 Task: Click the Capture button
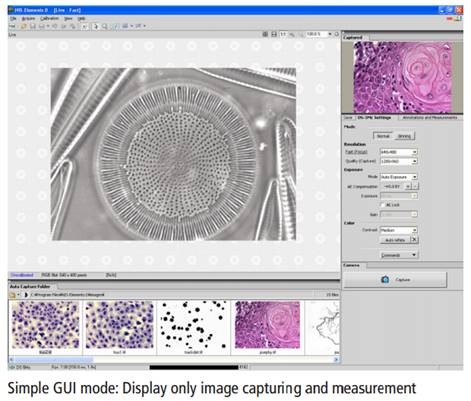pyautogui.click(x=395, y=280)
